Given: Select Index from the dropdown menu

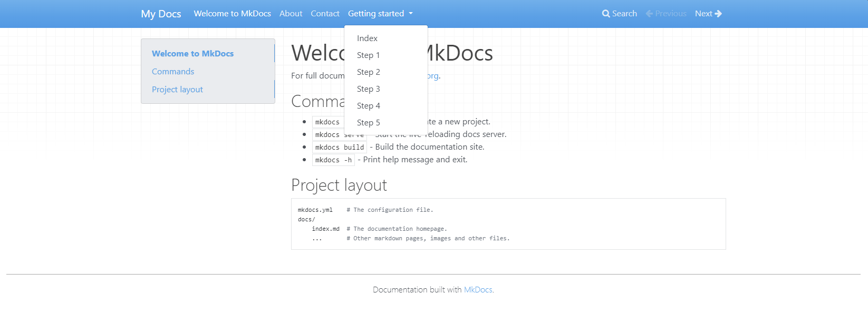Looking at the screenshot, I should click(x=386, y=38).
